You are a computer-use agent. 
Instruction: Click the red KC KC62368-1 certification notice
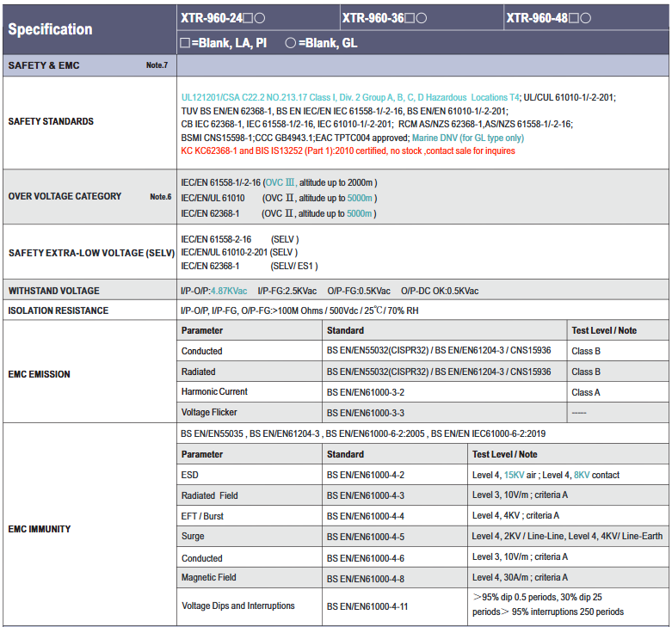pos(348,151)
